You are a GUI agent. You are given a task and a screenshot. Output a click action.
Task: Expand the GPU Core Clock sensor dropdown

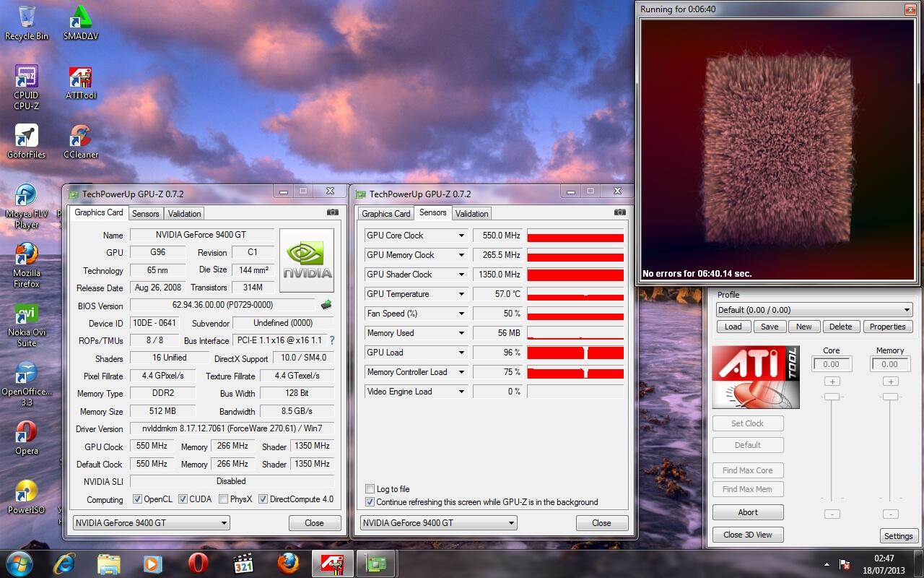tap(461, 236)
